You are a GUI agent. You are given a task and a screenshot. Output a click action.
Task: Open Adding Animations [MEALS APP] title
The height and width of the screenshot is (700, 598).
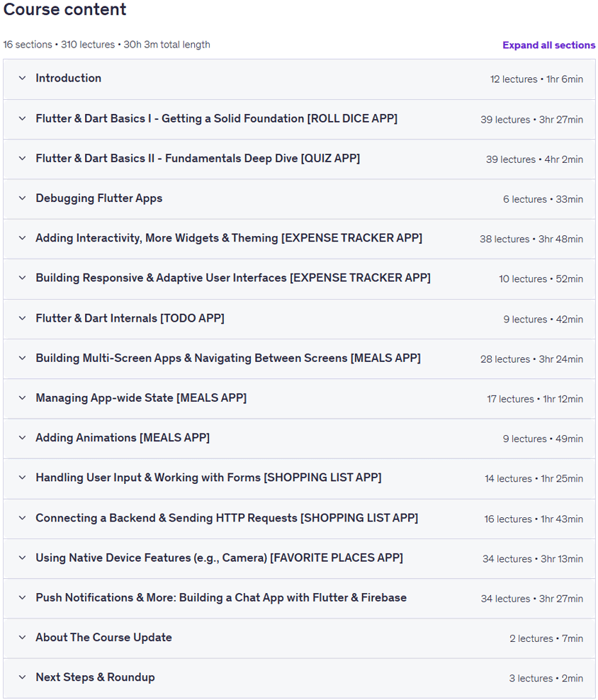pos(123,438)
